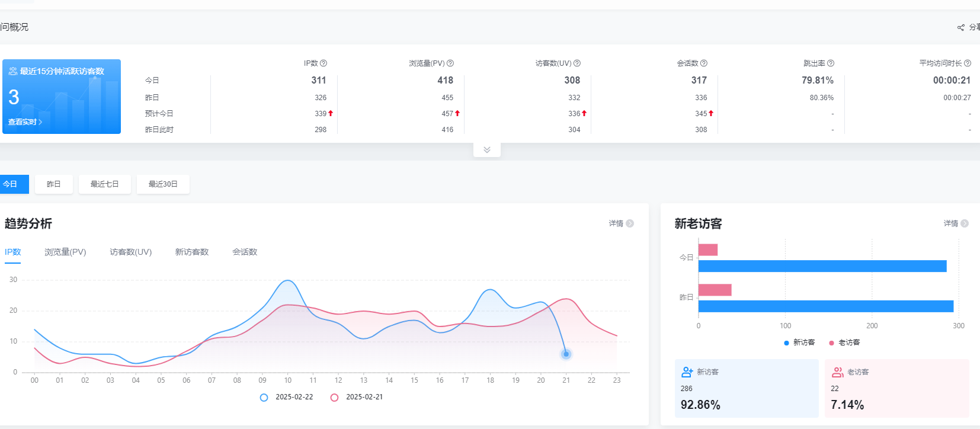
Task: Click the 新访客 user-plus icon
Action: [x=687, y=372]
